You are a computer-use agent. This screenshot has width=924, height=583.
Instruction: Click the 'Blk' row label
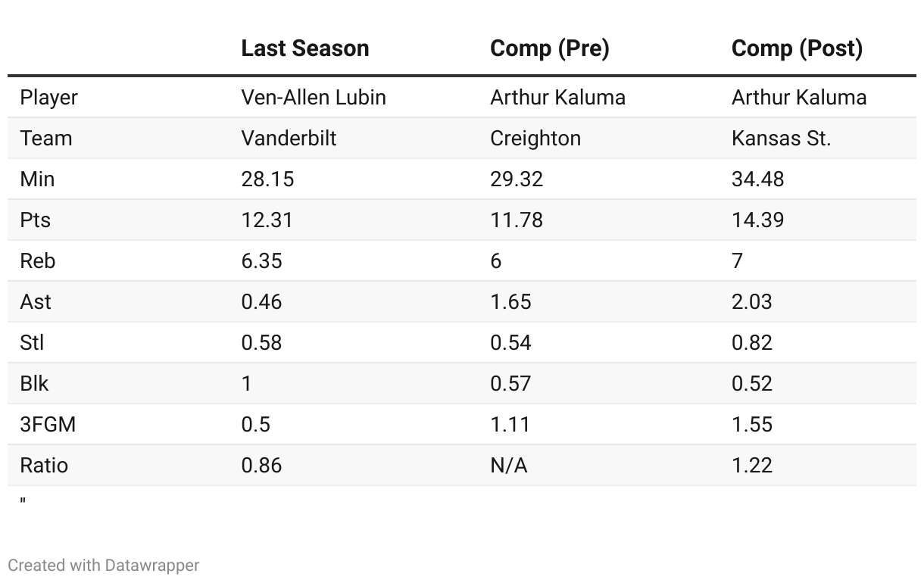coord(34,384)
